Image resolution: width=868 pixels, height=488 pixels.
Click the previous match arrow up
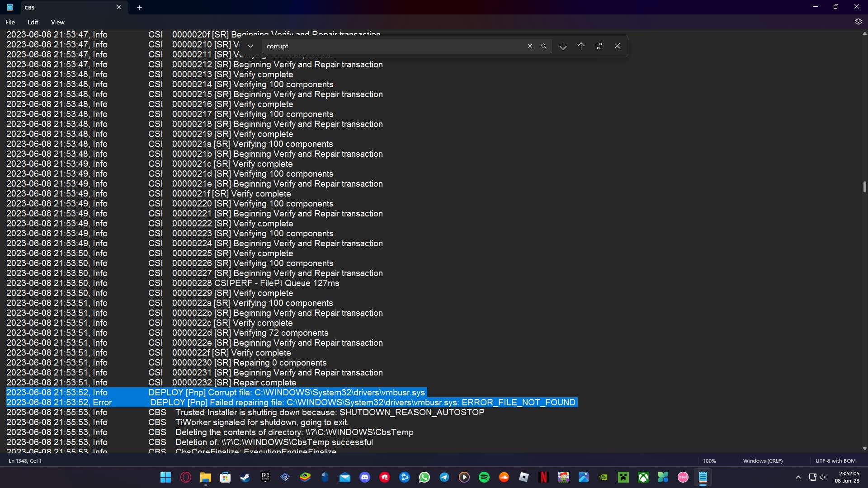click(x=580, y=46)
